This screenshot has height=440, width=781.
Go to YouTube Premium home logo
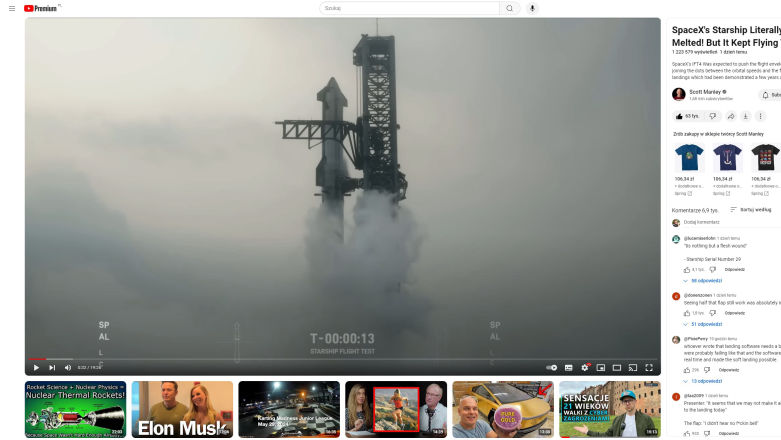pyautogui.click(x=41, y=8)
